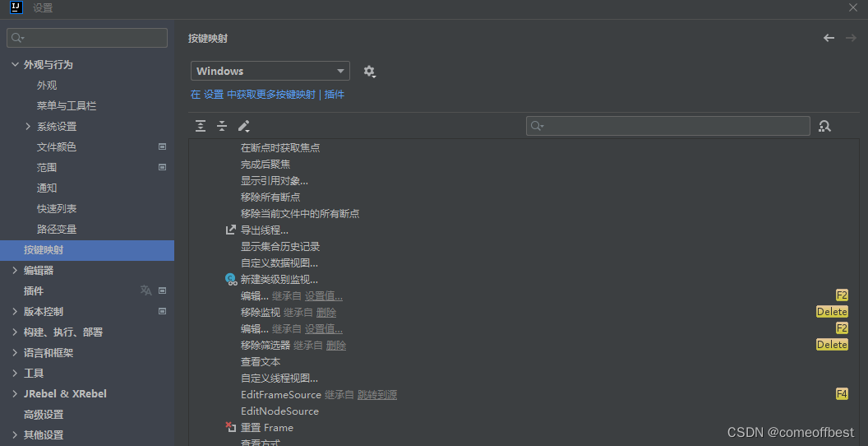The image size is (868, 446).
Task: Open the 路径变量 settings page
Action: (x=57, y=230)
